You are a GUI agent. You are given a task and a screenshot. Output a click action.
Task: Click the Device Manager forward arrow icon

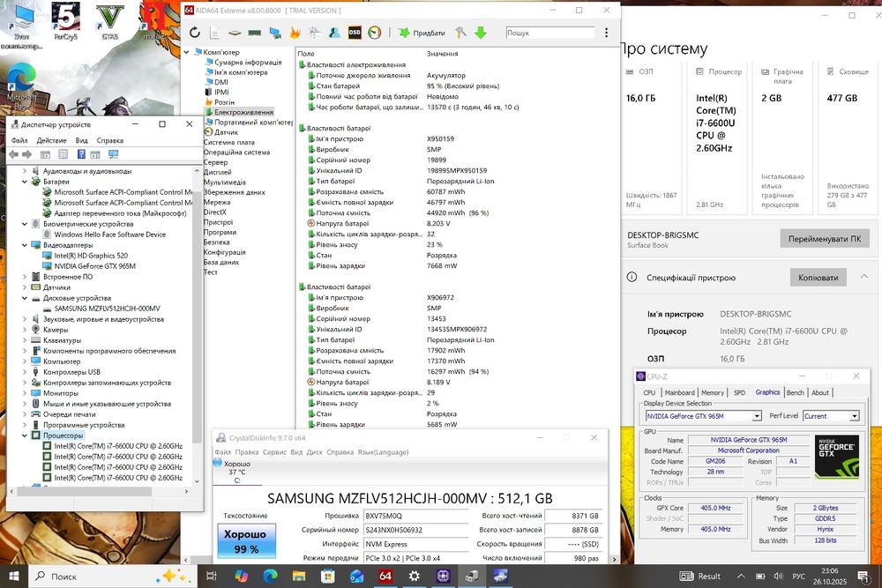(x=27, y=154)
